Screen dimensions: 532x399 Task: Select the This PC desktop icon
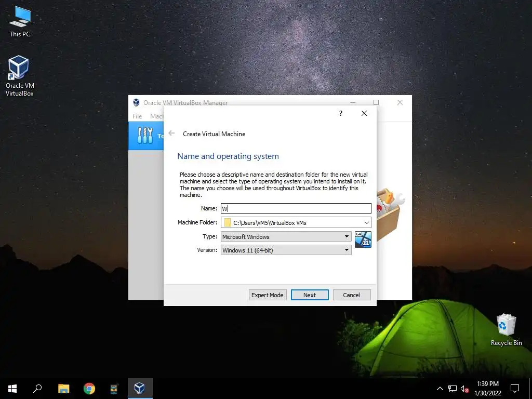pos(20,21)
